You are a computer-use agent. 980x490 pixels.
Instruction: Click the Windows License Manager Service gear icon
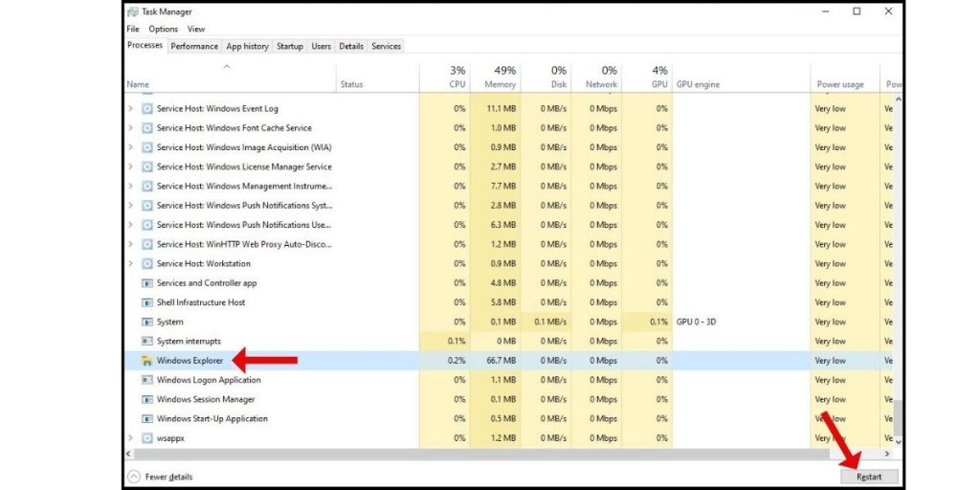pos(146,167)
